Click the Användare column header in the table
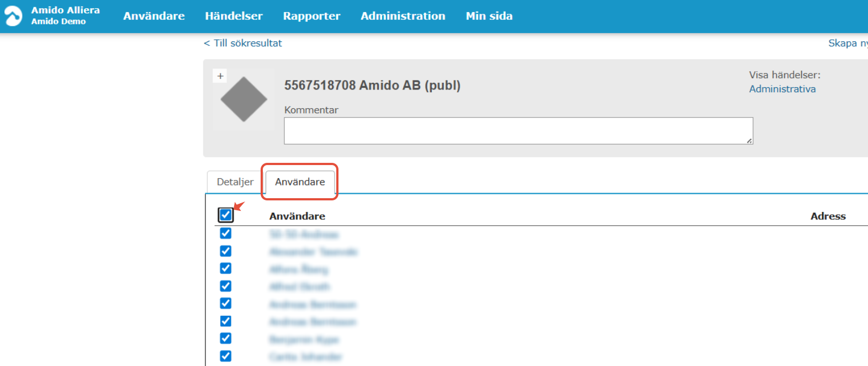The height and width of the screenshot is (366, 868). [297, 216]
